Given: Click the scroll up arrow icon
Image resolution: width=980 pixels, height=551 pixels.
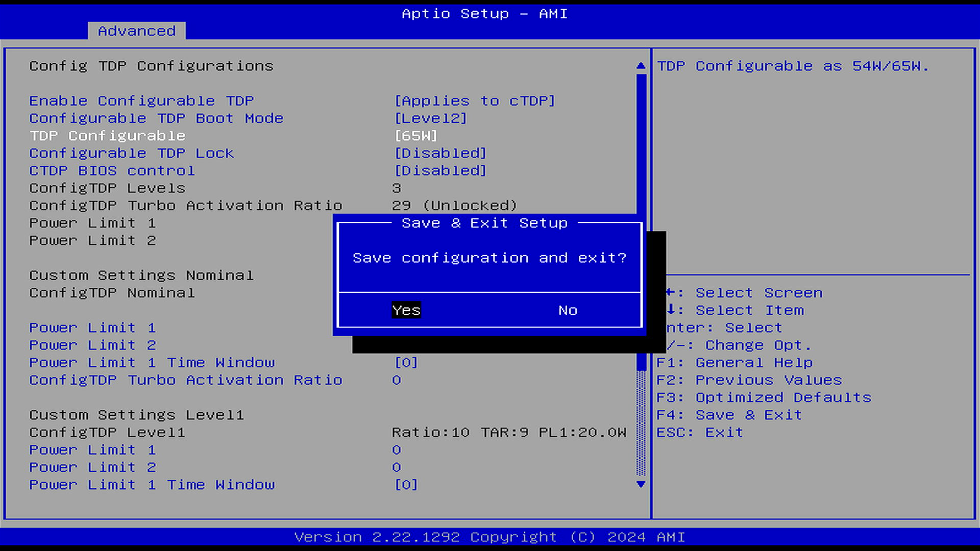Looking at the screenshot, I should (x=641, y=66).
